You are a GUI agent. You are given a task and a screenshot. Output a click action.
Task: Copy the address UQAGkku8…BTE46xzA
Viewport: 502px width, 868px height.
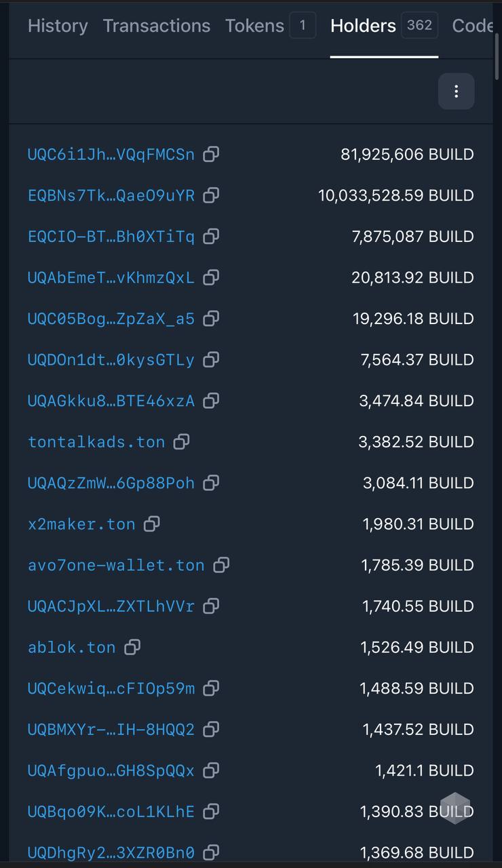(211, 401)
